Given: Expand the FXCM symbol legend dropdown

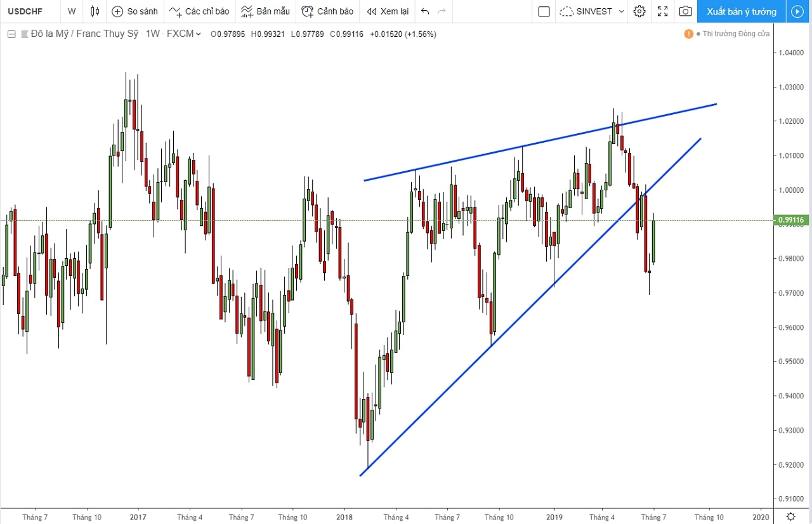Looking at the screenshot, I should (199, 34).
